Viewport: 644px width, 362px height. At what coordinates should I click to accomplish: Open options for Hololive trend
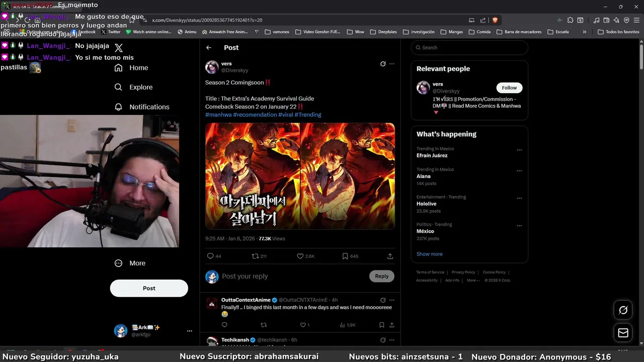point(519,198)
